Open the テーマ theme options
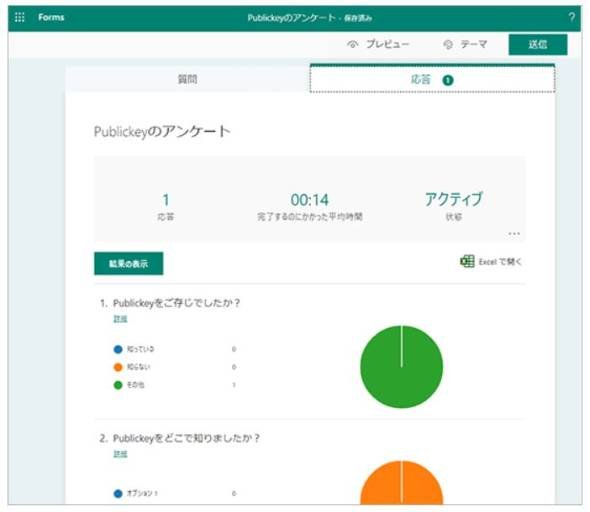The height and width of the screenshot is (512, 590). [x=474, y=44]
